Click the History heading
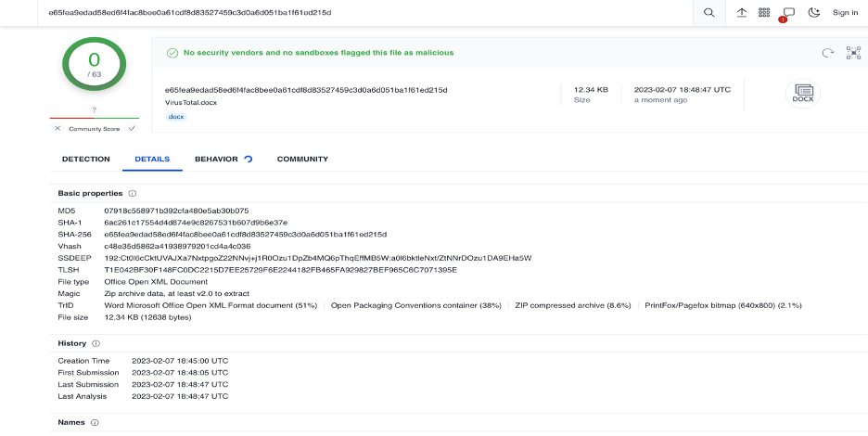The height and width of the screenshot is (436, 868). [72, 343]
